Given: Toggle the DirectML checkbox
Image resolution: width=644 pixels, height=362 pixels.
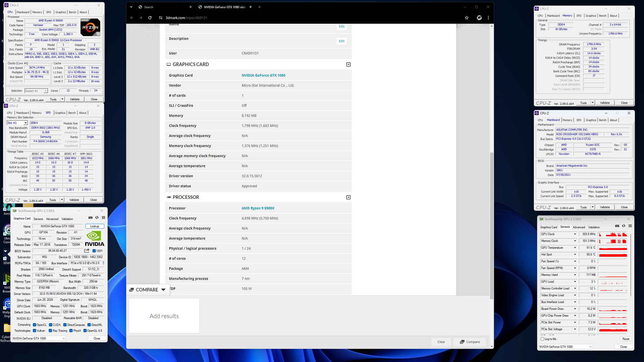Looking at the screenshot, I should [89, 325].
